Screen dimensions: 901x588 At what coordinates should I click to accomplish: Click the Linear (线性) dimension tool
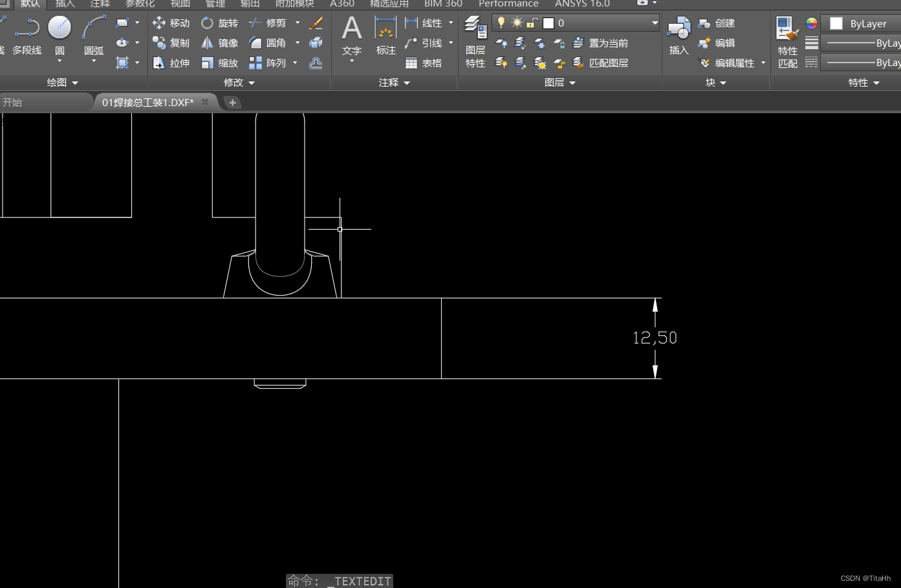[424, 23]
